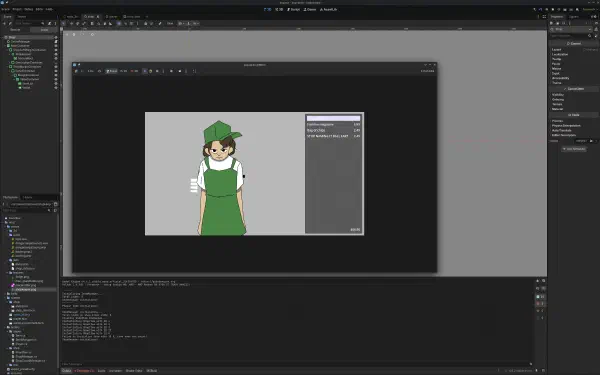Open the Scene menu
This screenshot has height=375, width=600.
point(5,9)
